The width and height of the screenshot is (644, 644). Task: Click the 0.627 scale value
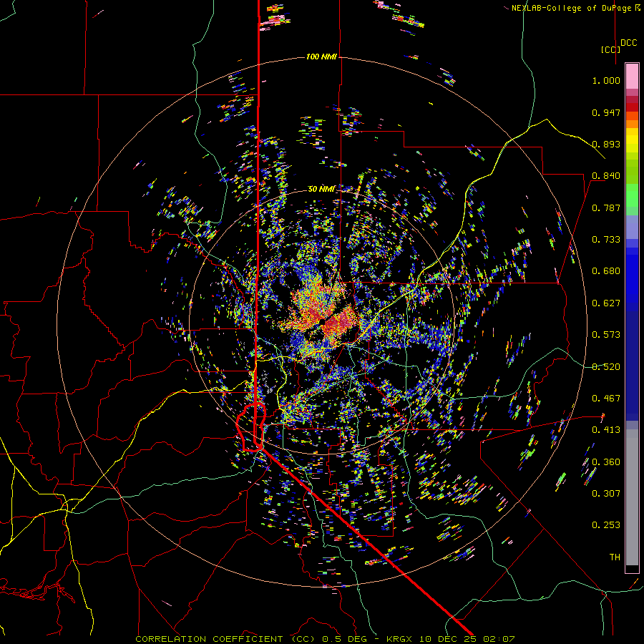click(606, 303)
